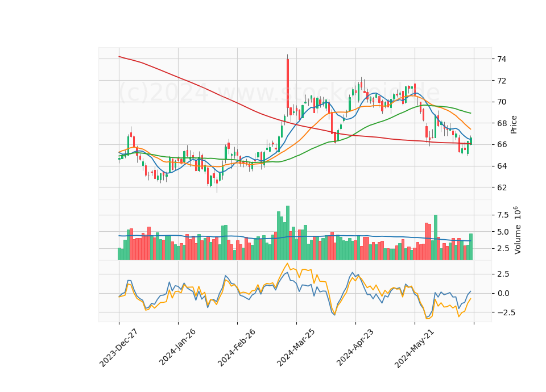
Task: Click the "Volume" axis title
Action: 518,230
